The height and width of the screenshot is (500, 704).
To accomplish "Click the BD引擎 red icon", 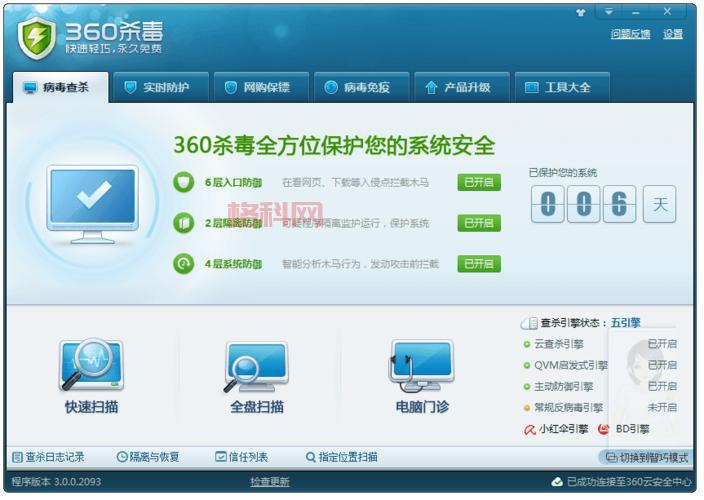I will [604, 429].
